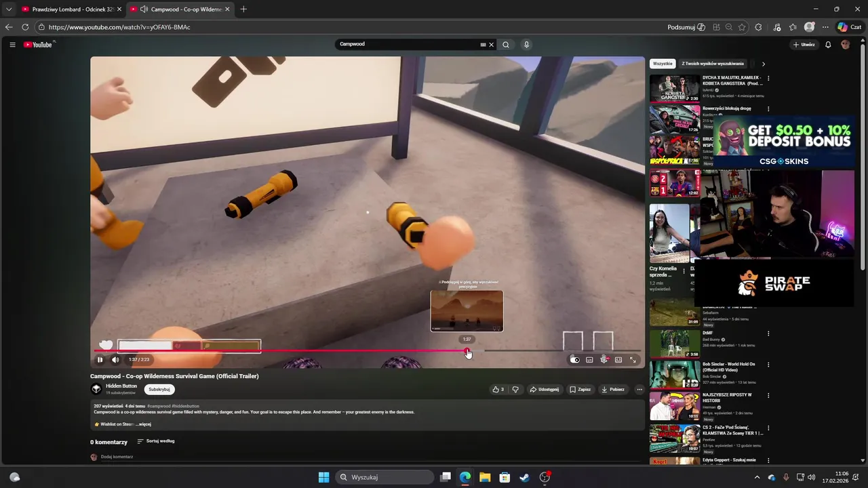
Task: Select the Z Twoich wyników wyszukiwania chip
Action: [x=713, y=64]
